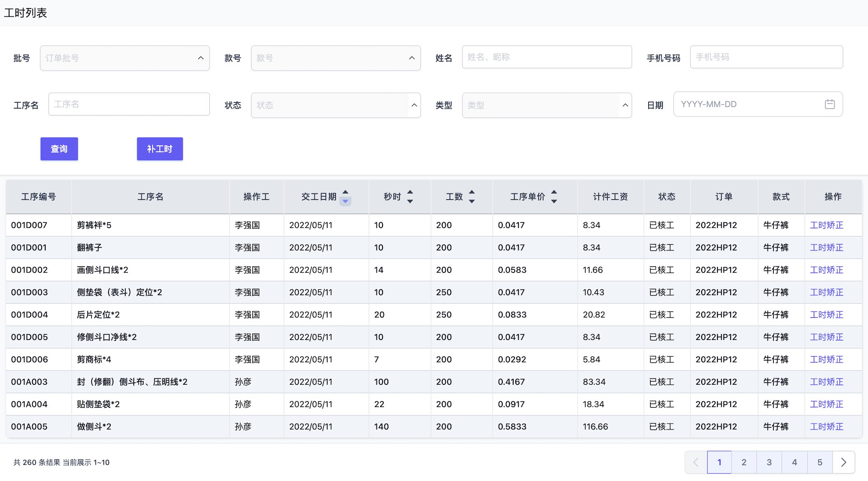Sort the 秒时 column descending
Image resolution: width=868 pixels, height=481 pixels.
click(x=410, y=201)
